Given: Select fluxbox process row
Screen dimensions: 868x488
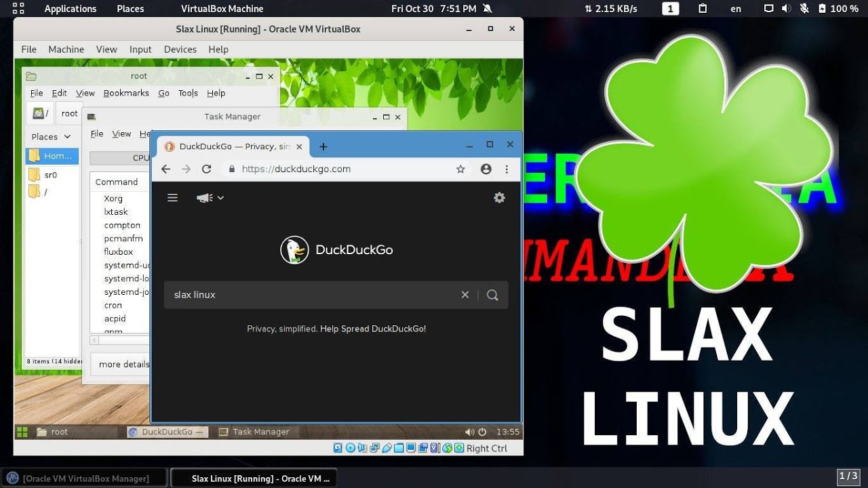Looking at the screenshot, I should (x=119, y=251).
